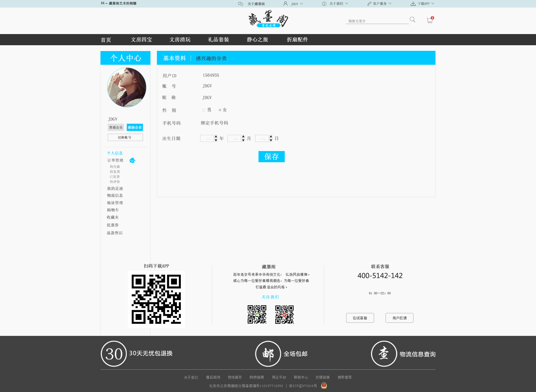Click the 30-day return circle icon
The height and width of the screenshot is (392, 536).
point(114,354)
